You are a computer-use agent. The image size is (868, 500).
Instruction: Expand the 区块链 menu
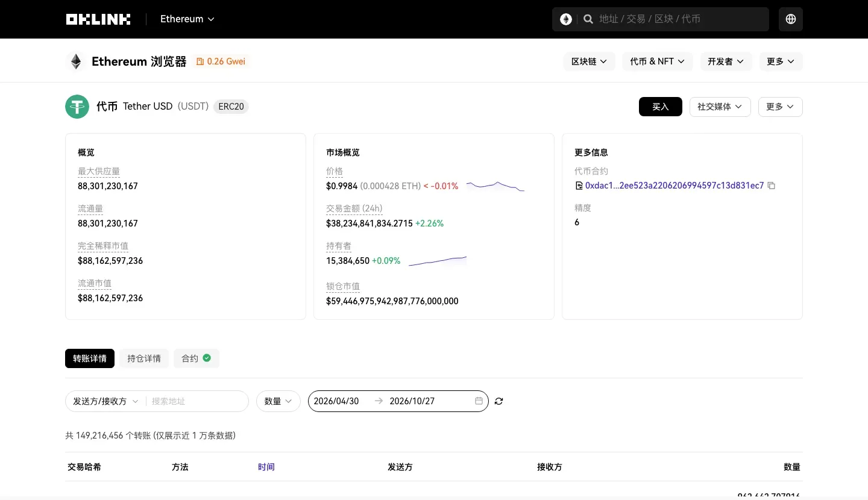point(589,61)
